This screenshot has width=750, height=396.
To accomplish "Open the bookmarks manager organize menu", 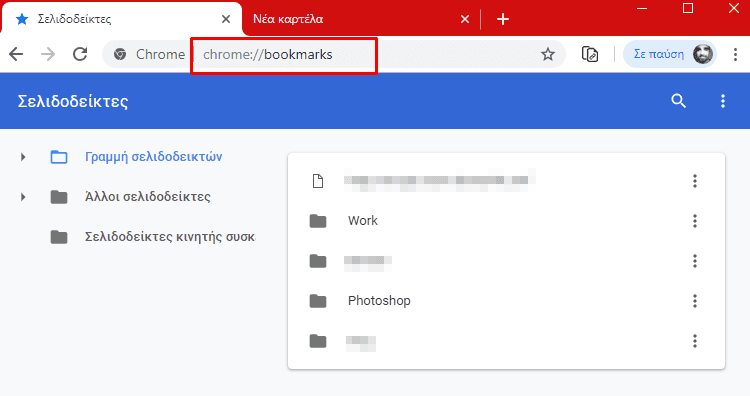I will pyautogui.click(x=723, y=101).
